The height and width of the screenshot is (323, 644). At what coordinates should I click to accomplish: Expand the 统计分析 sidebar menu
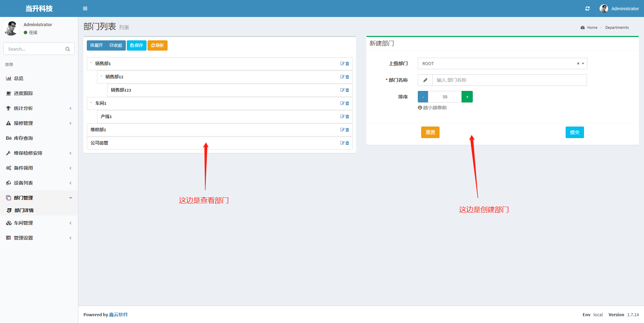click(39, 108)
